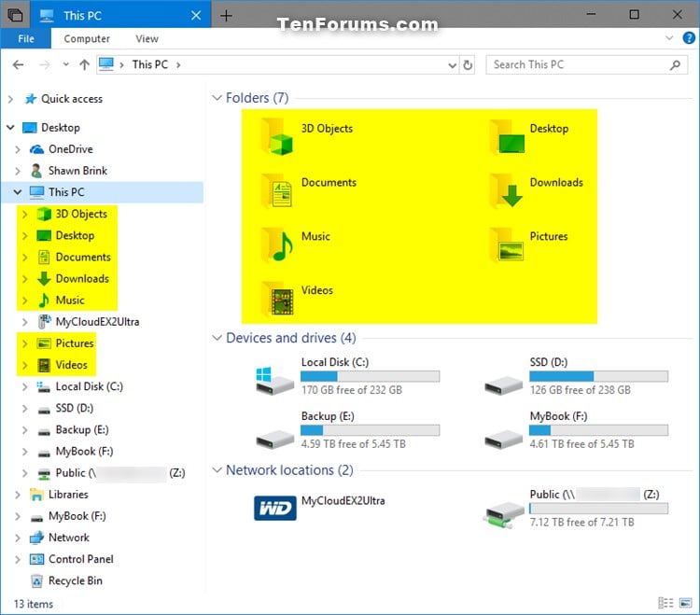Select the Backup (E:) drive icon
Image resolution: width=700 pixels, height=615 pixels.
click(274, 439)
